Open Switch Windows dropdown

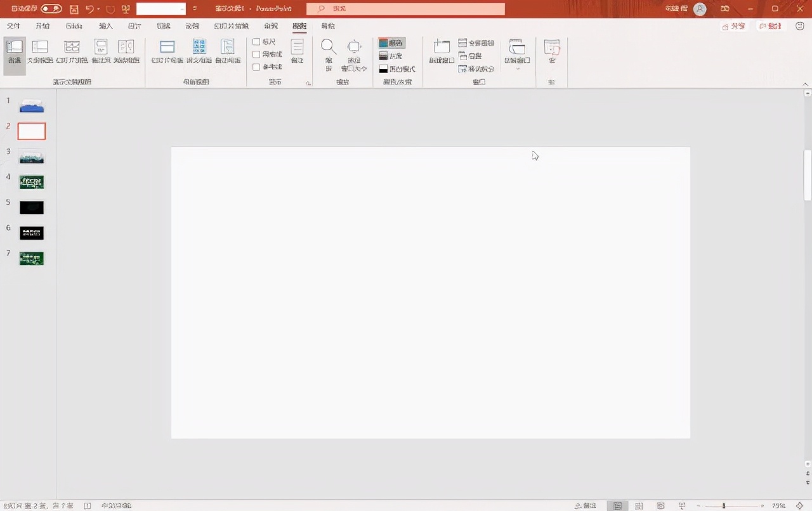click(x=518, y=54)
